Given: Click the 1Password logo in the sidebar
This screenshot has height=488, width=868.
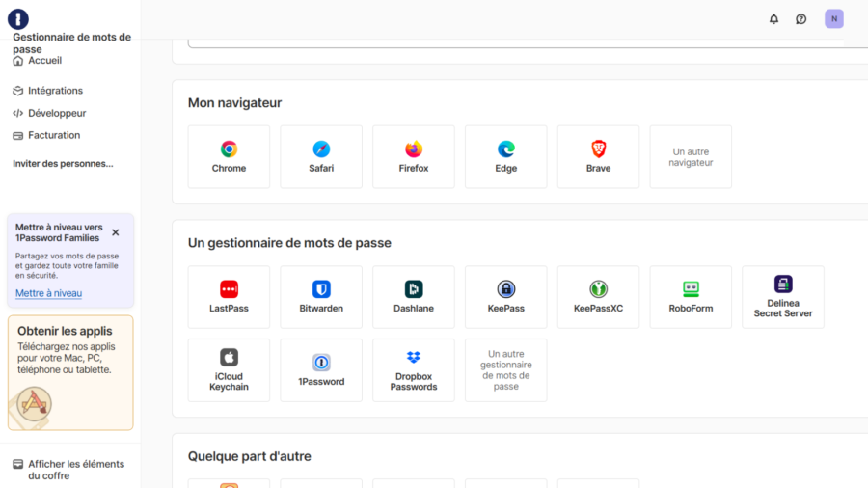Looking at the screenshot, I should tap(18, 19).
